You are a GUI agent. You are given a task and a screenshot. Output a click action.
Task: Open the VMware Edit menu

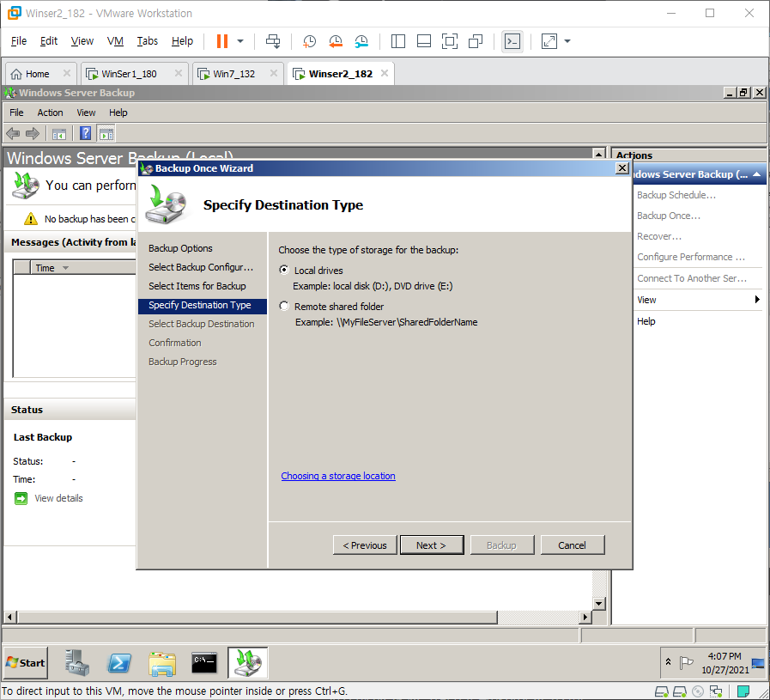point(49,40)
